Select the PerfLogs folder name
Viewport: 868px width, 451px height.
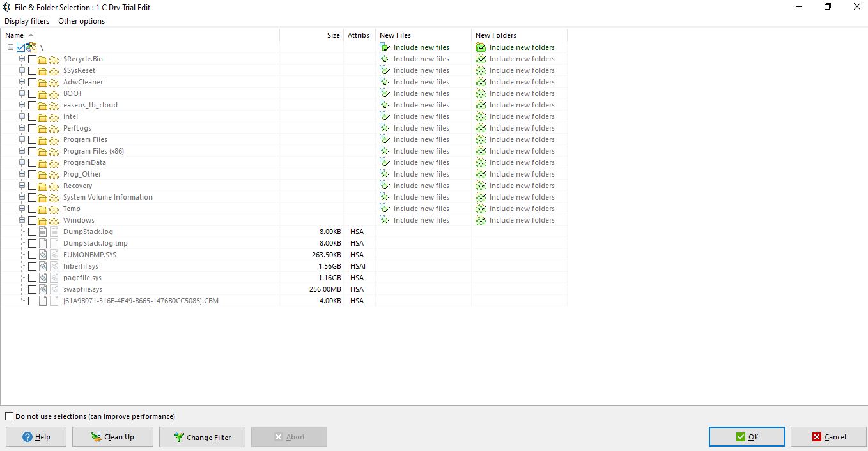(77, 128)
